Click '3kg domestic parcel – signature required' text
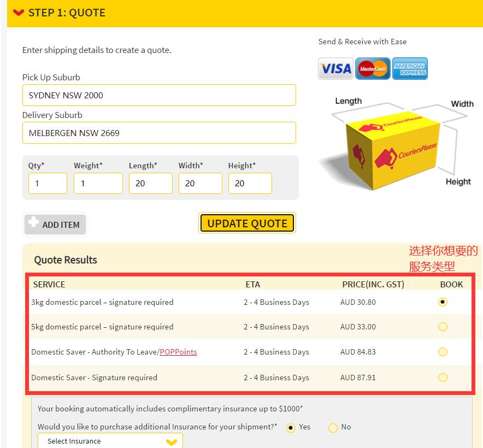483x448 pixels. (102, 302)
